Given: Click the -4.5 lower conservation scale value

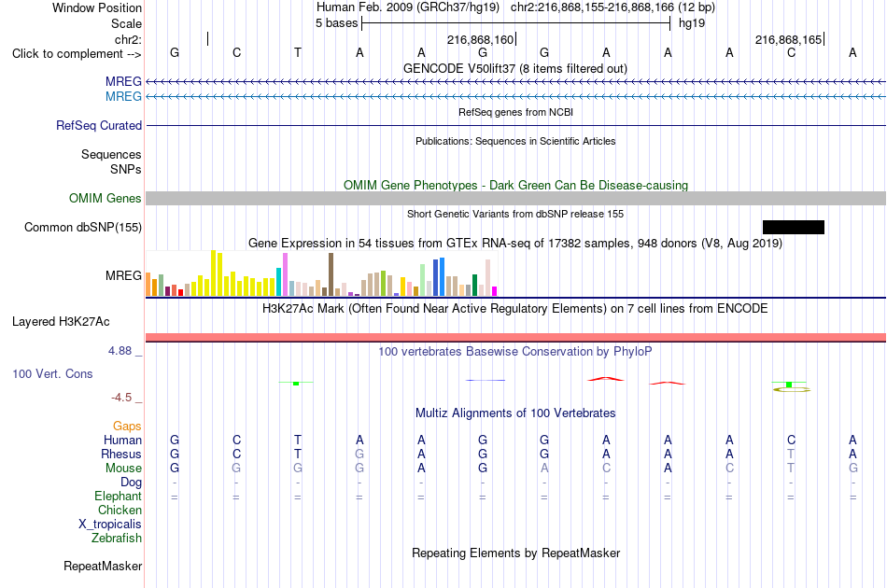Looking at the screenshot, I should click(x=121, y=398).
